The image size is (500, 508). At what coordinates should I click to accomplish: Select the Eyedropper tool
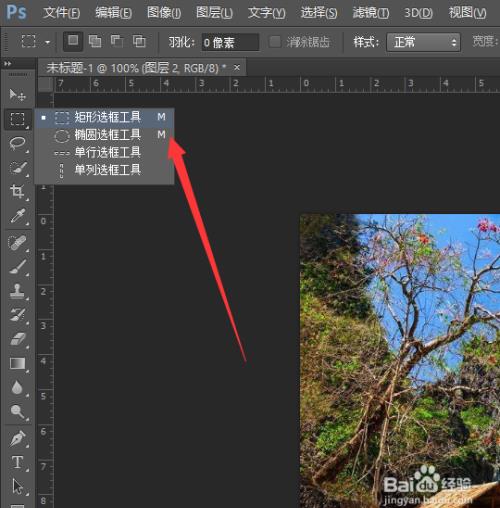[17, 216]
